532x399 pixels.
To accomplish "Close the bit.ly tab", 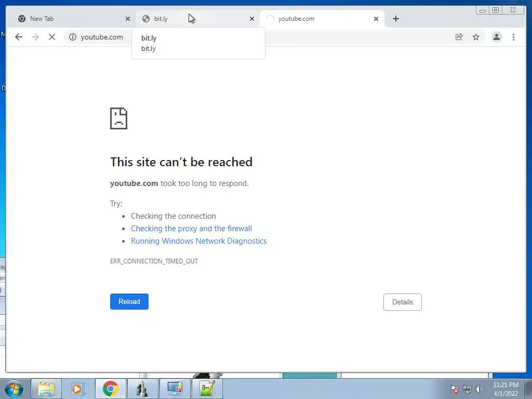I will pyautogui.click(x=252, y=19).
